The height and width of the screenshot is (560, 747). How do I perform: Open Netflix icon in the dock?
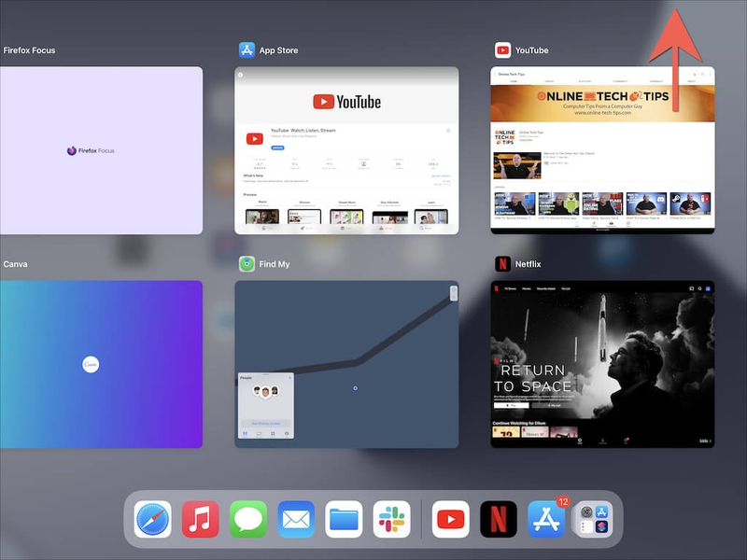pos(499,519)
